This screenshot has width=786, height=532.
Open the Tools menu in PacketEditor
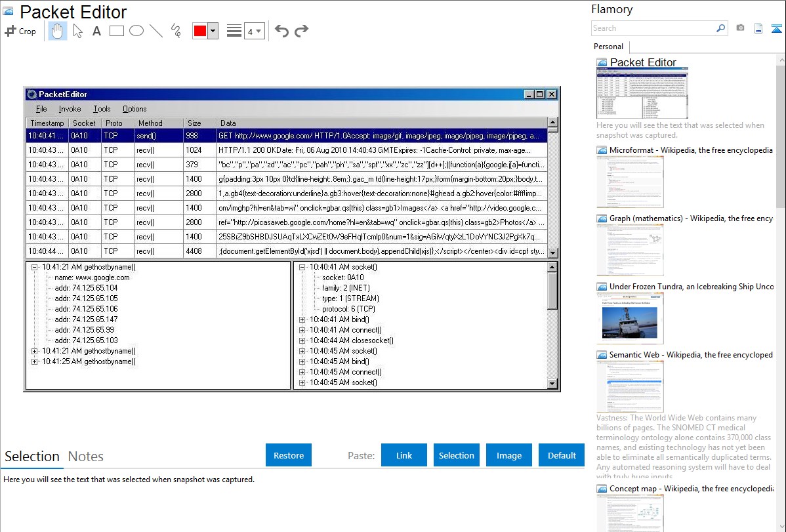(102, 109)
